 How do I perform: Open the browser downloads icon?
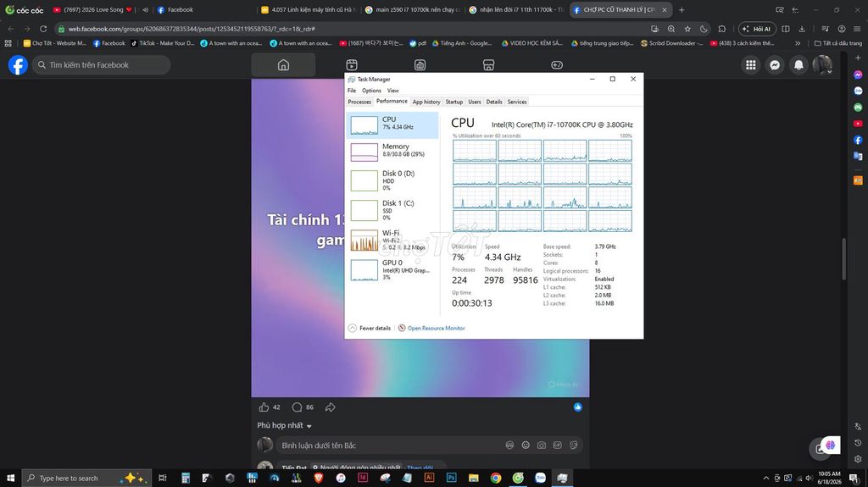pos(802,29)
